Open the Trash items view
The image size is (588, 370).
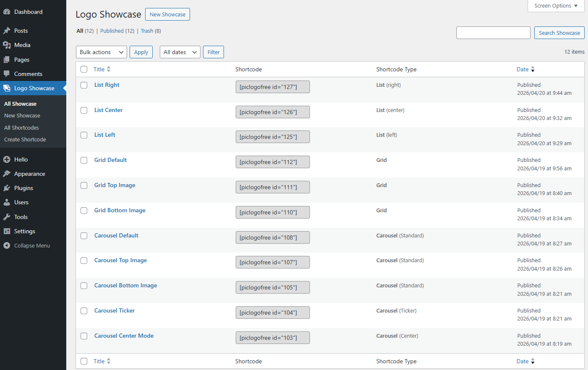[146, 31]
